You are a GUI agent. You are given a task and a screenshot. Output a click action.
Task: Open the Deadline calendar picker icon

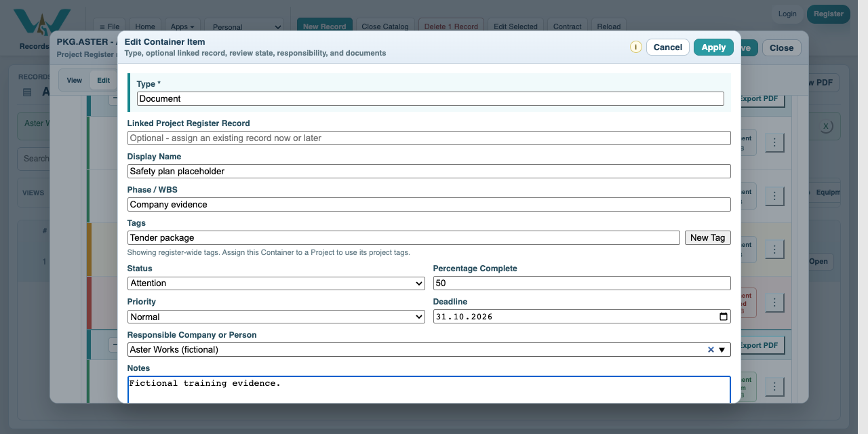pos(724,317)
